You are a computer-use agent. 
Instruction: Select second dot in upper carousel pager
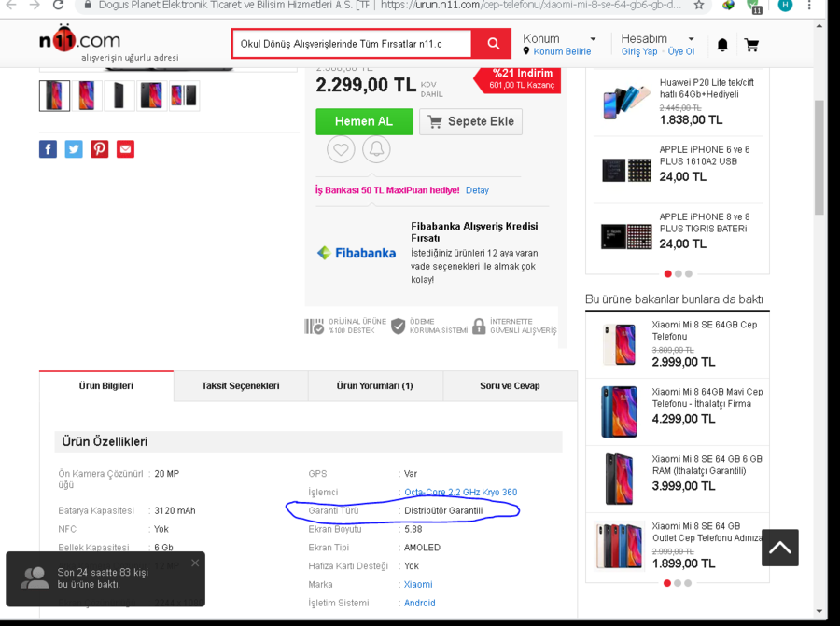(x=679, y=273)
